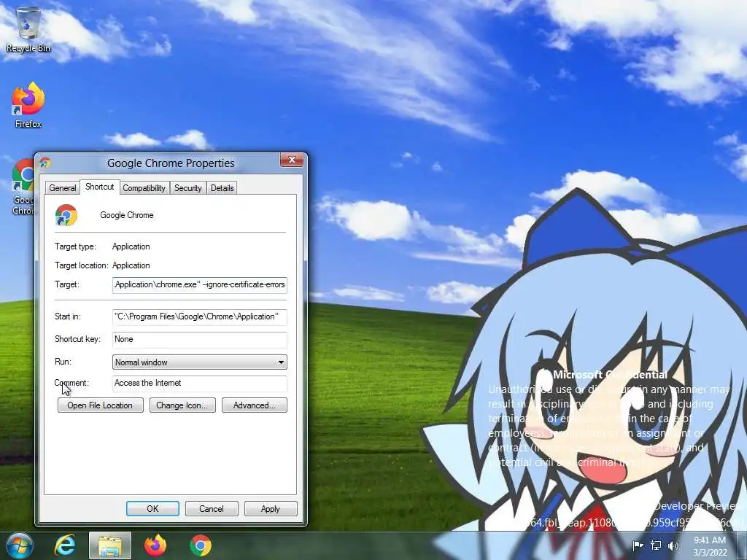Launch Firefox from the taskbar

click(155, 545)
